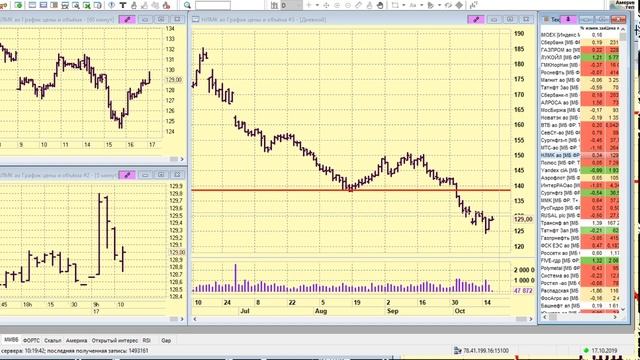Click the magnifier search icon in toolbar
Image resolution: width=640 pixels, height=360 pixels.
click(187, 5)
